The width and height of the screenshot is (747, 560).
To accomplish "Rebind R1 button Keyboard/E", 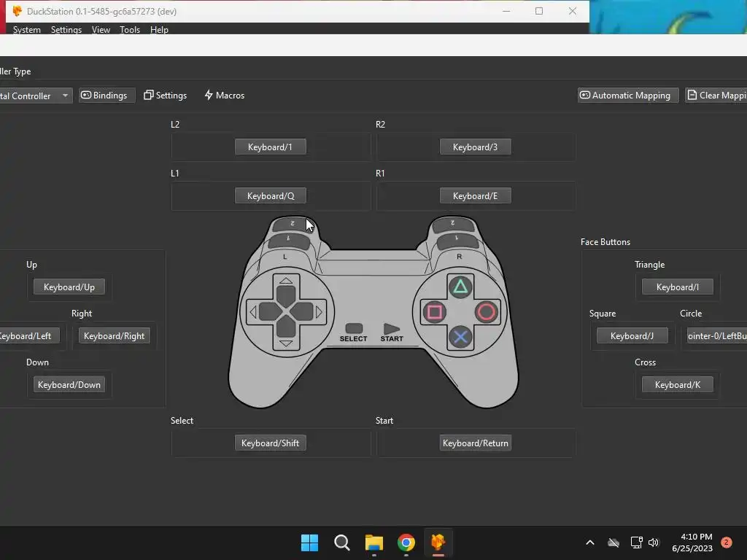I will [475, 195].
